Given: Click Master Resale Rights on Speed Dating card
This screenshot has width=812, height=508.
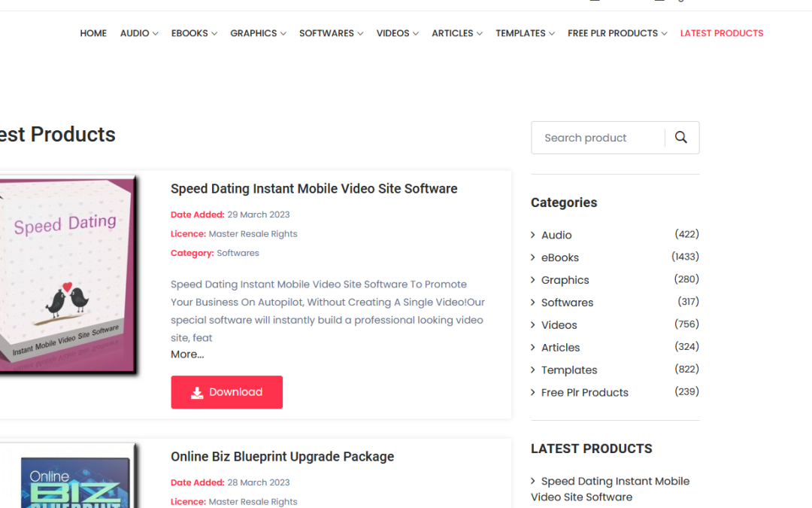Looking at the screenshot, I should coord(253,234).
